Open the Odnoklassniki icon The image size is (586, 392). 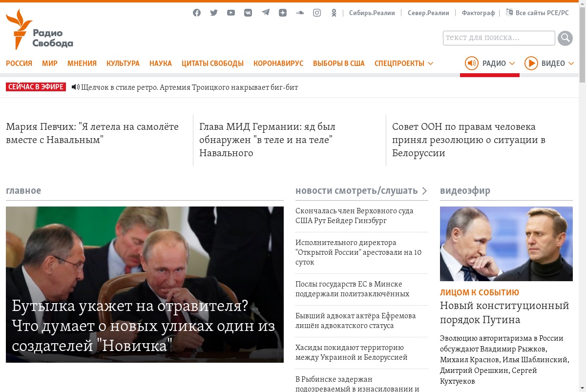pos(334,13)
